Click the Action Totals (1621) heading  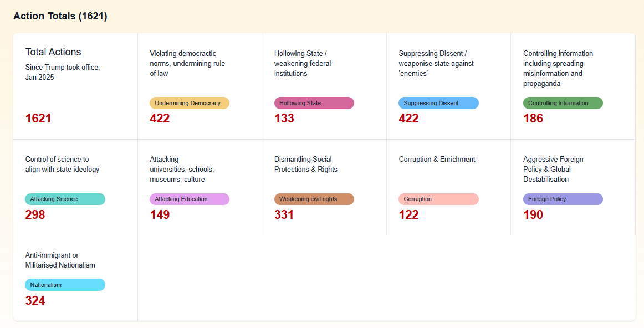pyautogui.click(x=60, y=16)
